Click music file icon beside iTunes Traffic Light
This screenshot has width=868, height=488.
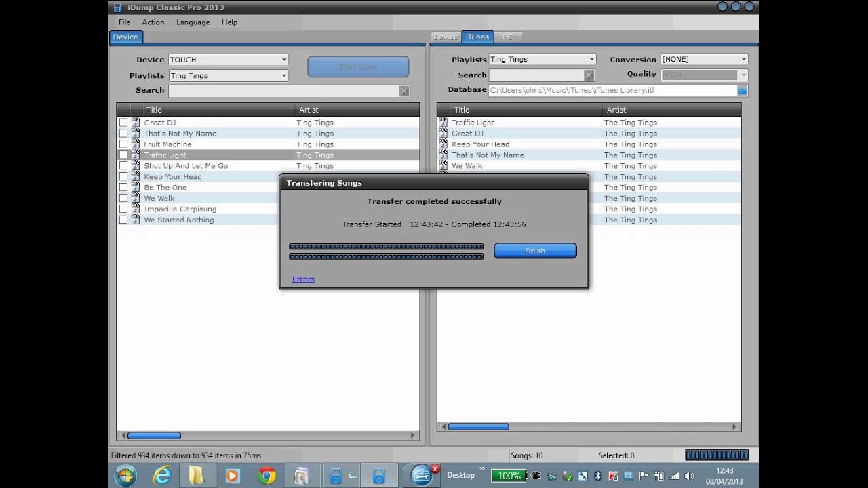(x=443, y=123)
